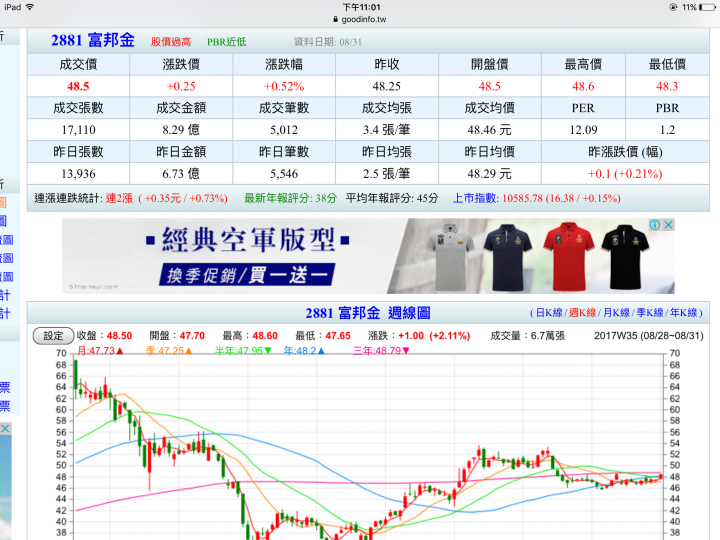Select the 月:47.73 moving average legend

[x=100, y=351]
